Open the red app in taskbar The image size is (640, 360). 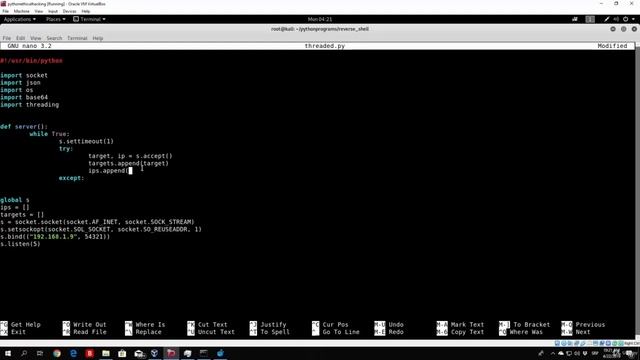[90, 353]
